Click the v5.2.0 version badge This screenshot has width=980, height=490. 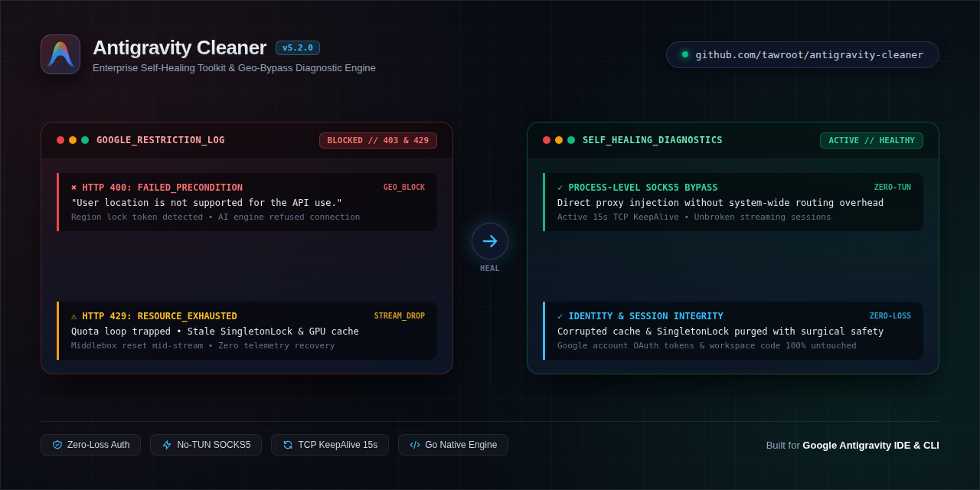[x=298, y=47]
